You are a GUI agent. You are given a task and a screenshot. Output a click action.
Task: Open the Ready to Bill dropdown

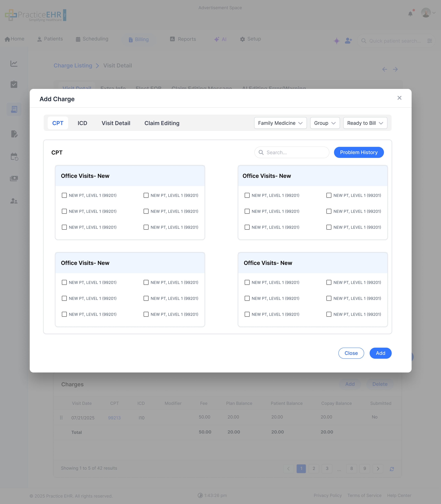pyautogui.click(x=365, y=123)
